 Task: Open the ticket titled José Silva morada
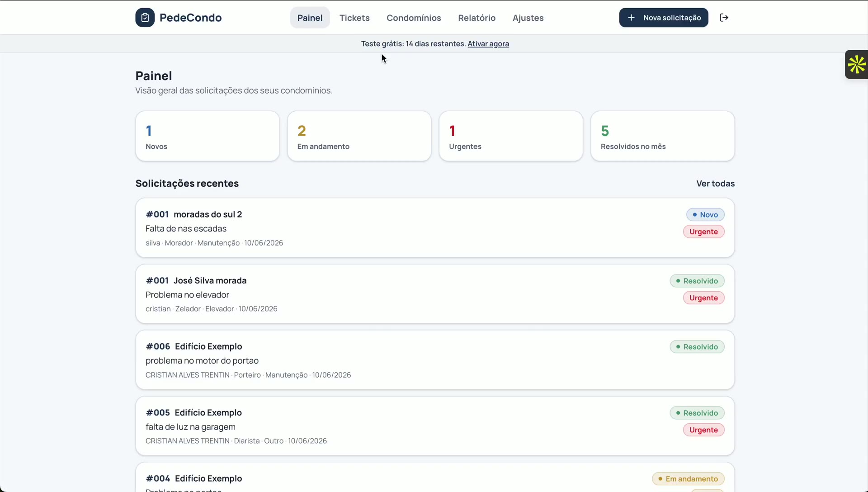435,294
